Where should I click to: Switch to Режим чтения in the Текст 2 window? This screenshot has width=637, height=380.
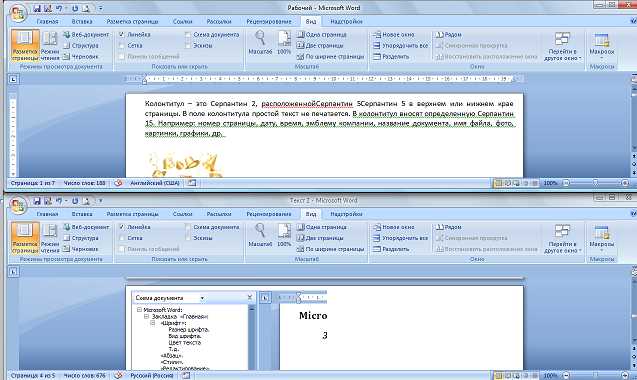tap(50, 238)
